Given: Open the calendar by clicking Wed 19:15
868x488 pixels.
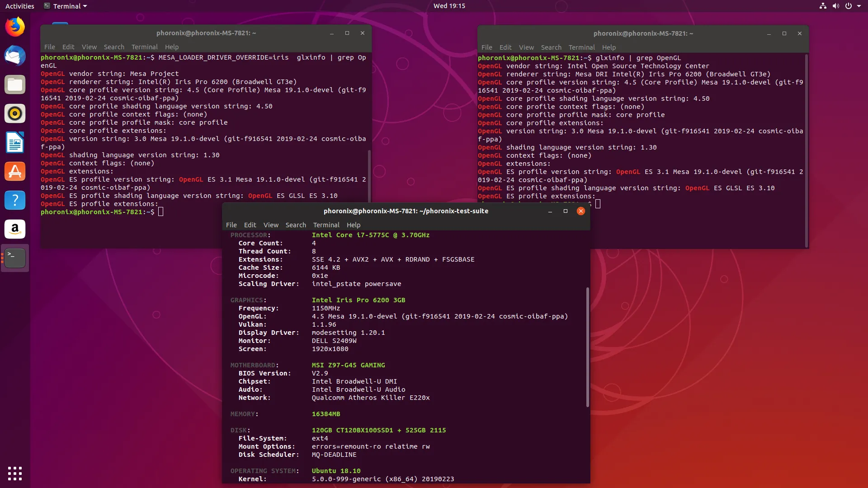Looking at the screenshot, I should (449, 6).
